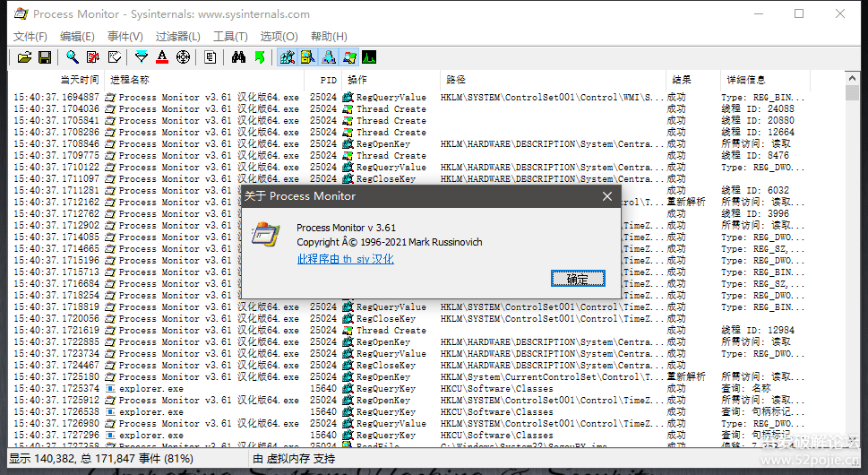The image size is (868, 475).
Task: Click the 确定 button in About dialog
Action: pos(578,279)
